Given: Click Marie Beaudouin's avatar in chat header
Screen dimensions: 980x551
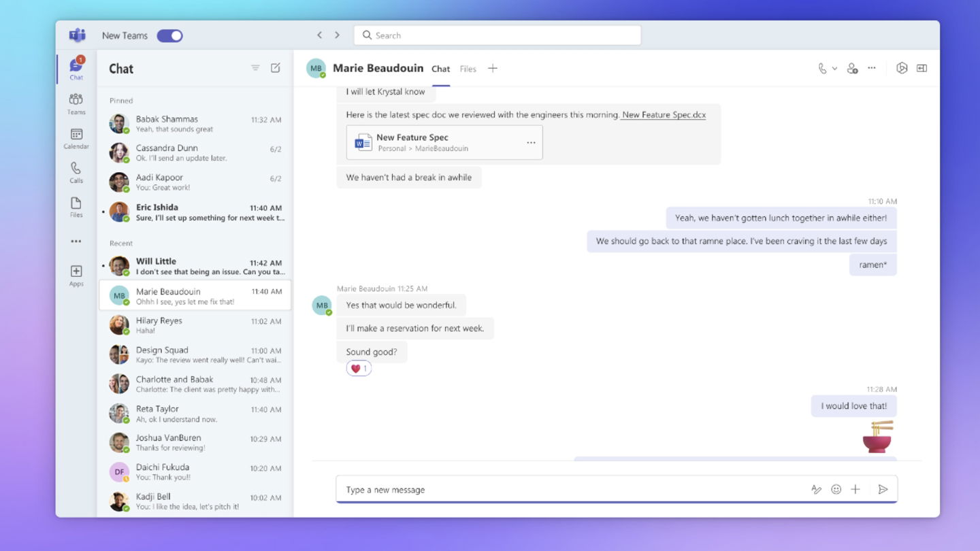Looking at the screenshot, I should (x=316, y=68).
